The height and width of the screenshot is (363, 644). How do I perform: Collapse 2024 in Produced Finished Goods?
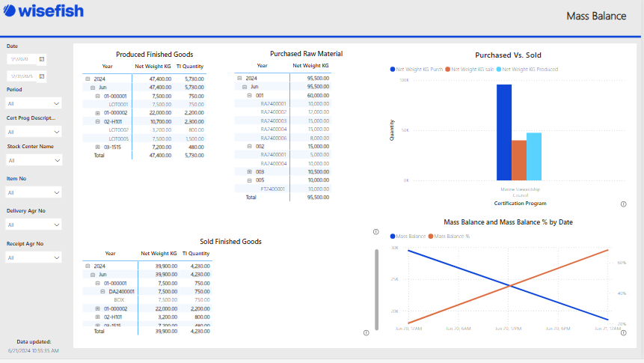[x=88, y=79]
